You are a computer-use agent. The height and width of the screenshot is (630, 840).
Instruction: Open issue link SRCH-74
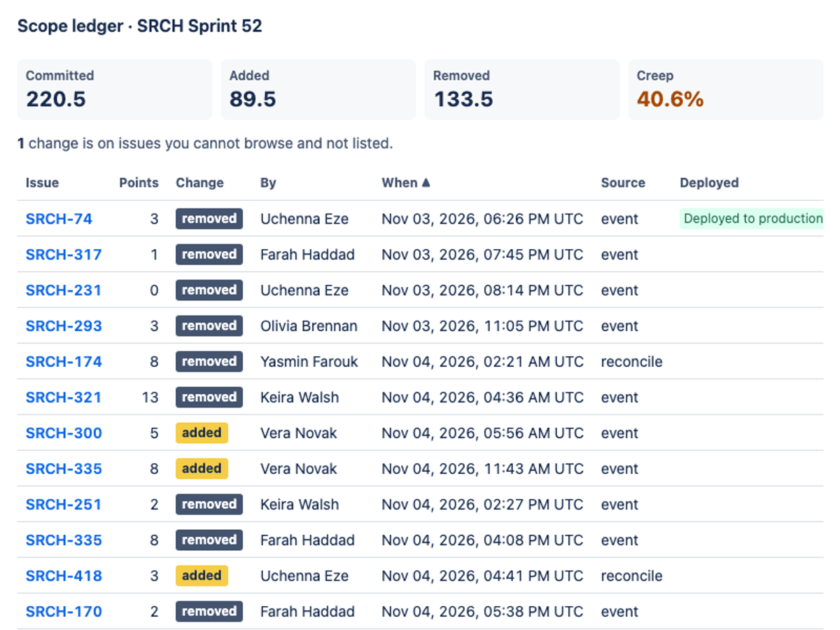59,219
